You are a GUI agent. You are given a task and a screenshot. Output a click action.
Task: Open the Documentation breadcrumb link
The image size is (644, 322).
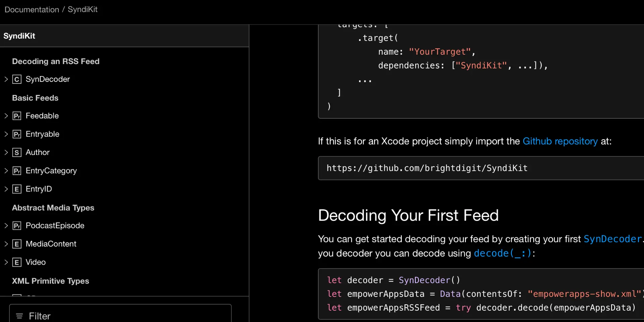[x=32, y=9]
